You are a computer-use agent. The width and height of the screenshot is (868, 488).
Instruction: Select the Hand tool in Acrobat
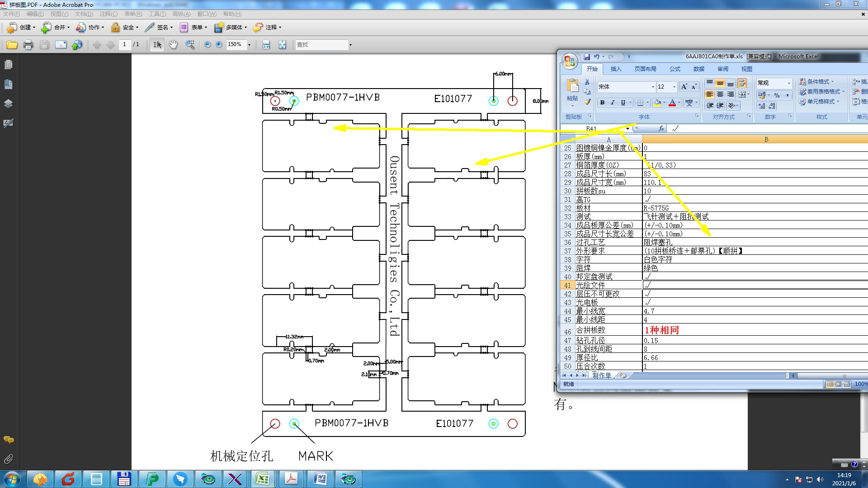pyautogui.click(x=173, y=45)
